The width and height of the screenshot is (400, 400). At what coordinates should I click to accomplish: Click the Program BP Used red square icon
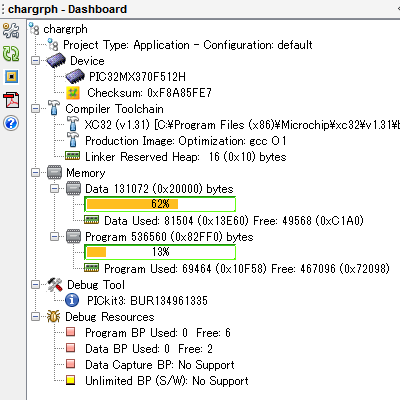tap(70, 332)
